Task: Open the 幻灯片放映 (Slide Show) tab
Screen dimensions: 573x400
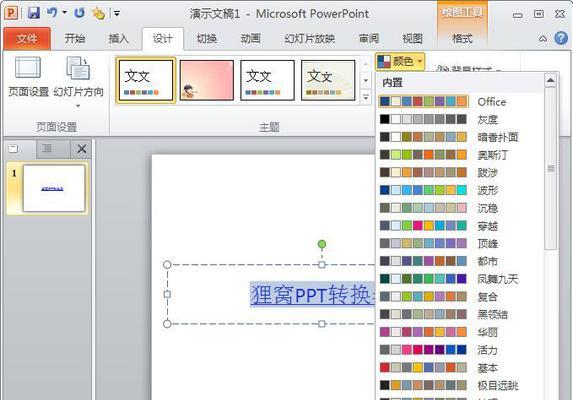Action: pos(310,38)
